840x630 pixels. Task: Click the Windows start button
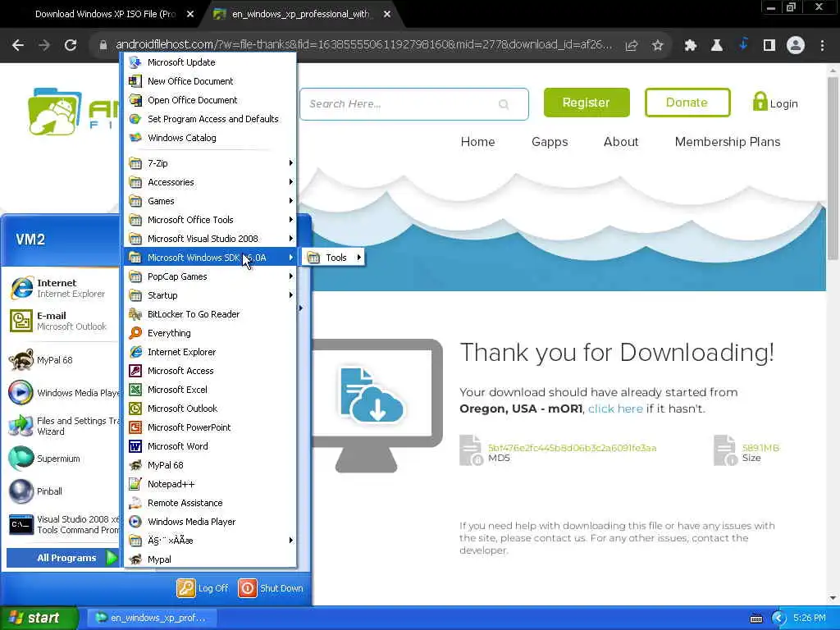(39, 618)
